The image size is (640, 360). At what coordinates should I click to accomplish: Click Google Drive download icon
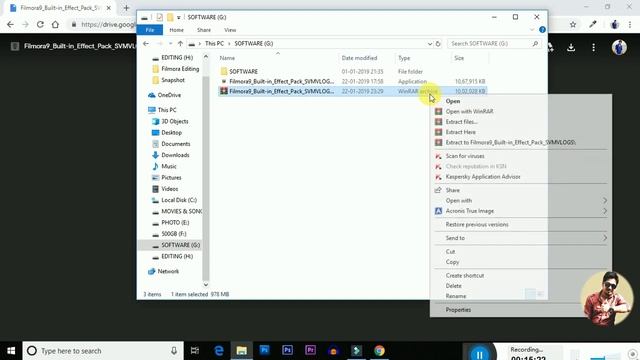tap(571, 47)
